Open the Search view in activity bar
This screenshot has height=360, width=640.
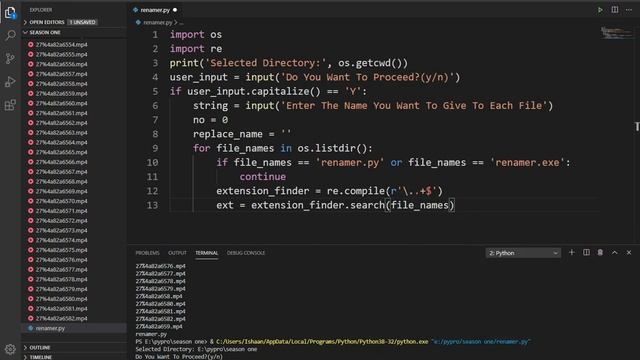[10, 36]
